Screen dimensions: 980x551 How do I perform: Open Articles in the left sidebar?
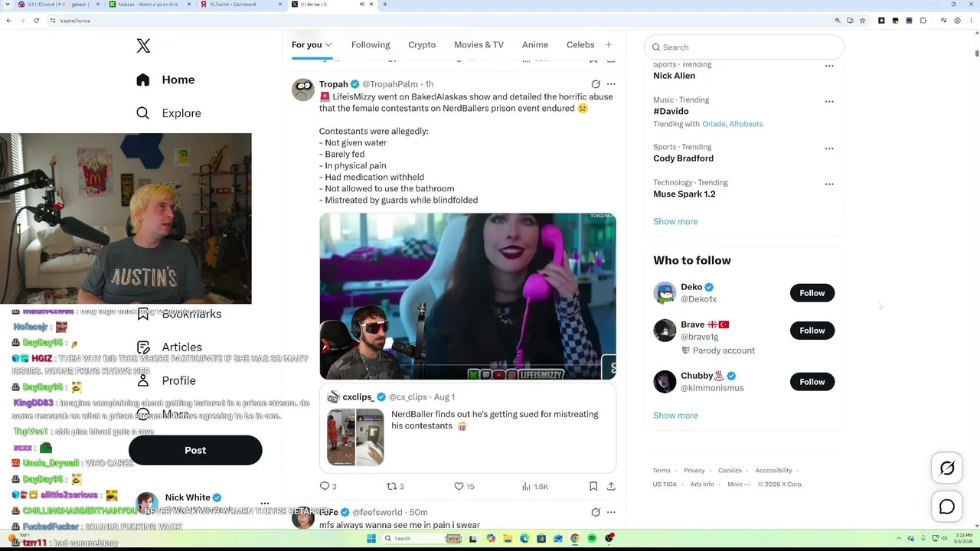[169, 347]
